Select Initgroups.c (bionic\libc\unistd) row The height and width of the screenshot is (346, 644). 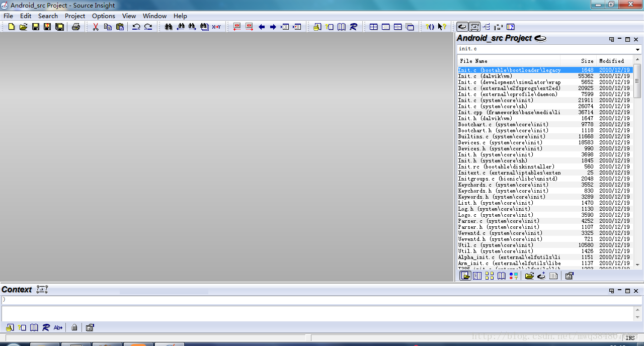click(544, 179)
